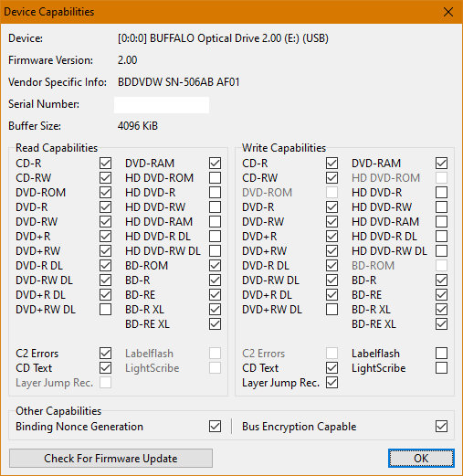Click the OK button
Viewport: 463px width, 476px height.
tap(421, 458)
